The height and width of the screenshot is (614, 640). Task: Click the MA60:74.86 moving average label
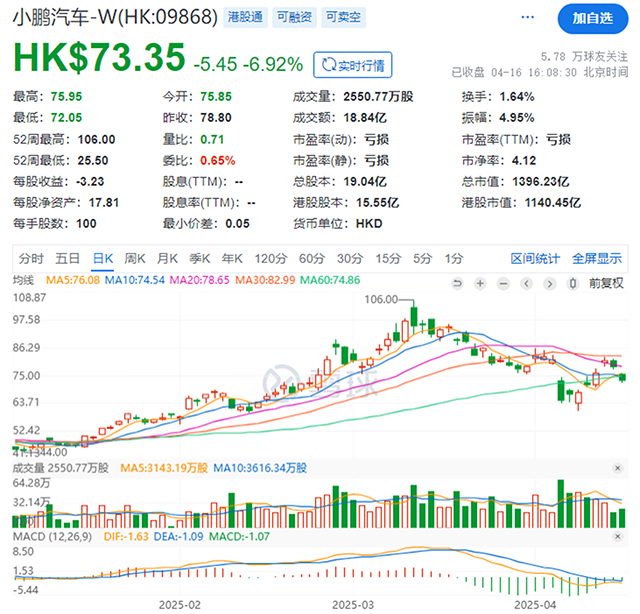pos(330,280)
